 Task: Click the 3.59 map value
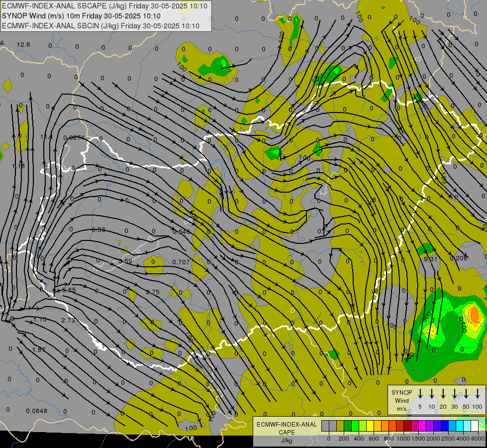tap(125, 261)
